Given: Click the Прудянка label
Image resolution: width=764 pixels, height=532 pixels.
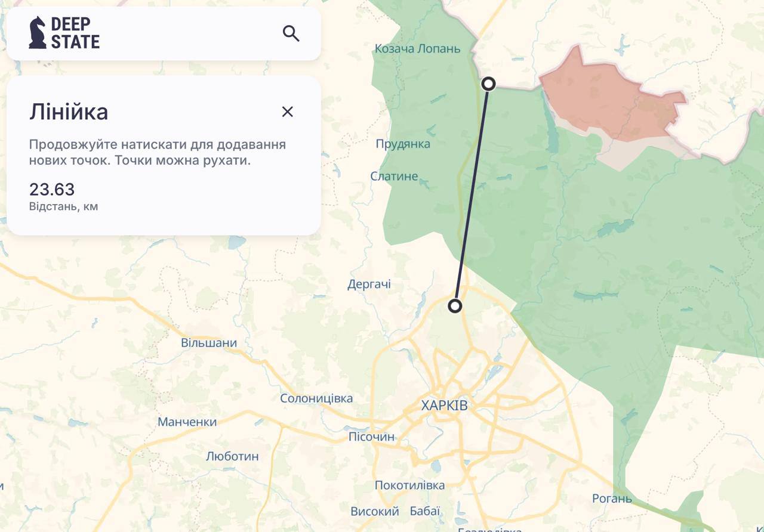Looking at the screenshot, I should (x=403, y=144).
